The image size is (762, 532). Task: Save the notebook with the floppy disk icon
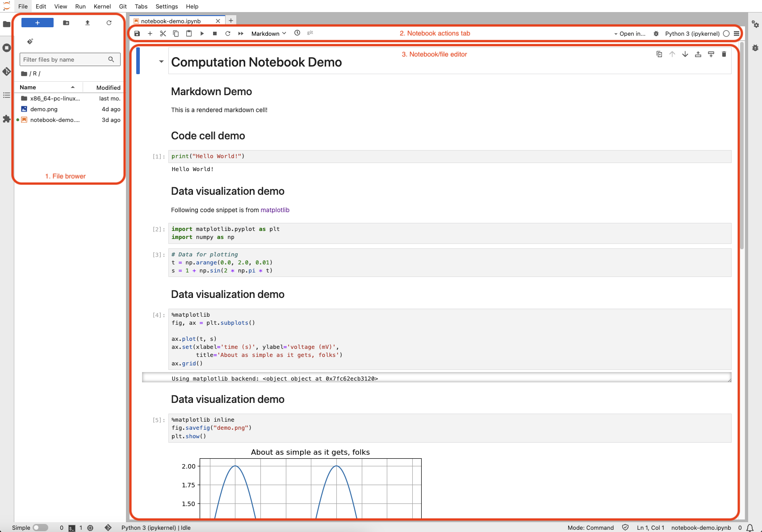137,34
